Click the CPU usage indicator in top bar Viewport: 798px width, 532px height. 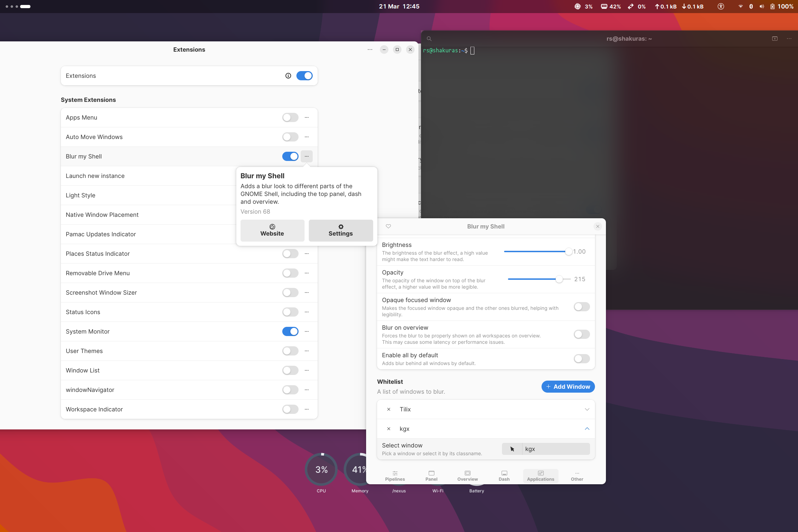point(584,6)
